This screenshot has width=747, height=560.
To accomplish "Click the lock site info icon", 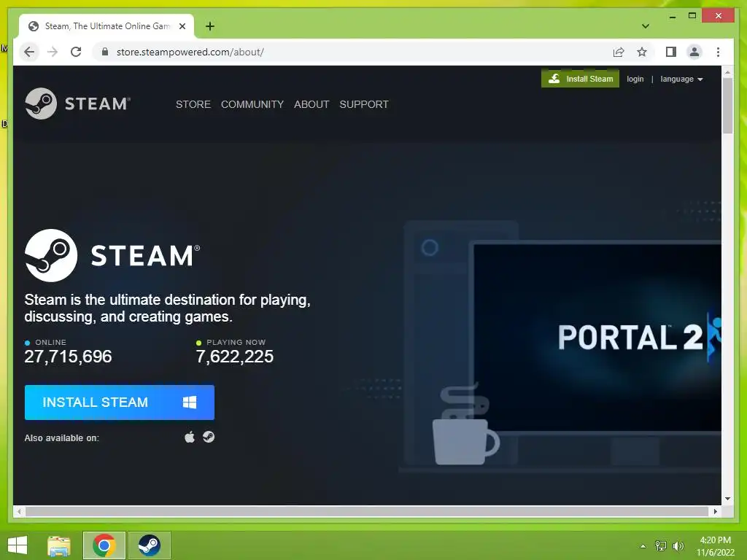I will 105,52.
